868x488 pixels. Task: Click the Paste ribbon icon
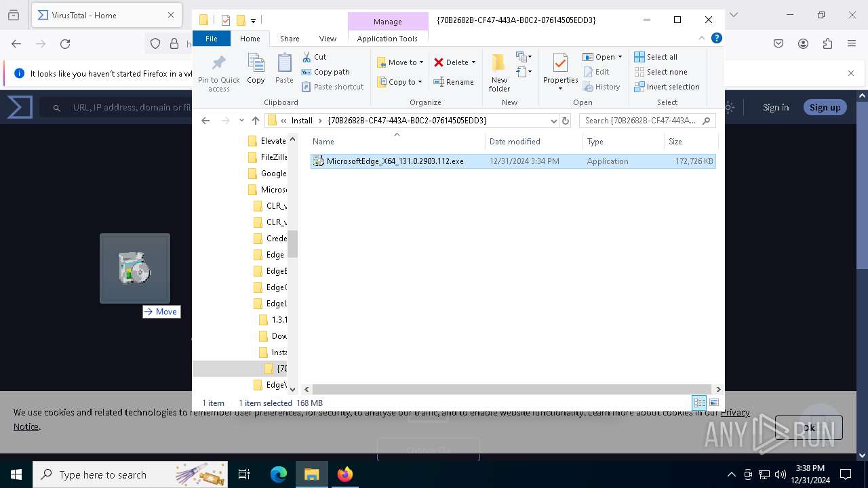pyautogui.click(x=284, y=69)
